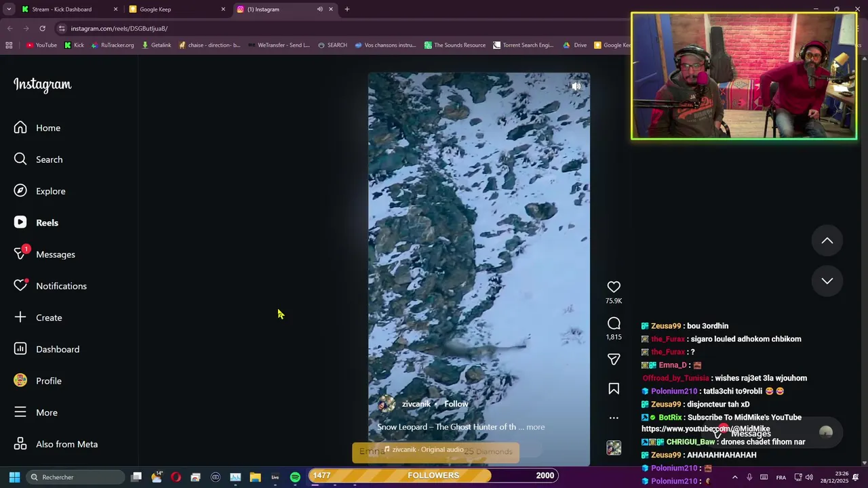Open The Sounds Resource bookmark

coord(454,45)
